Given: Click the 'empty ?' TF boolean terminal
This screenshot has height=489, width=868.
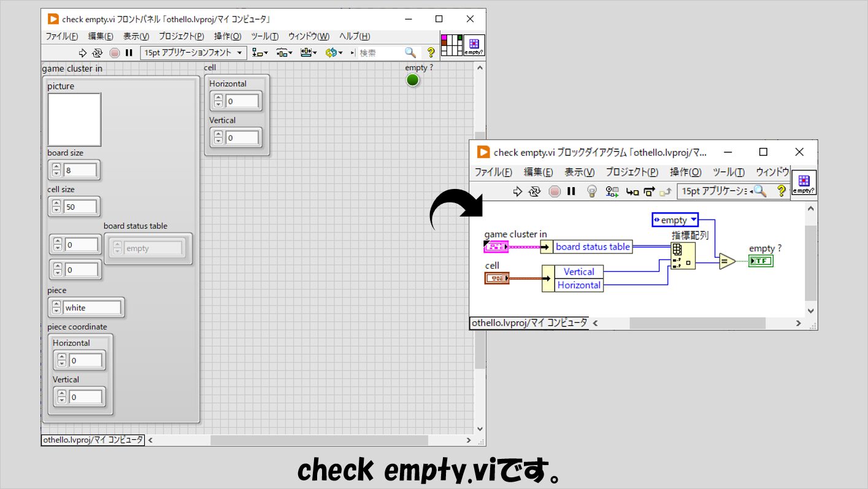Looking at the screenshot, I should coord(761,261).
